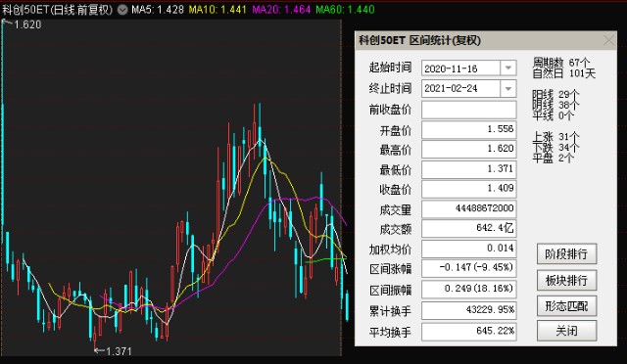Click the empty 前收盘价 field
The height and width of the screenshot is (364, 627).
[468, 110]
